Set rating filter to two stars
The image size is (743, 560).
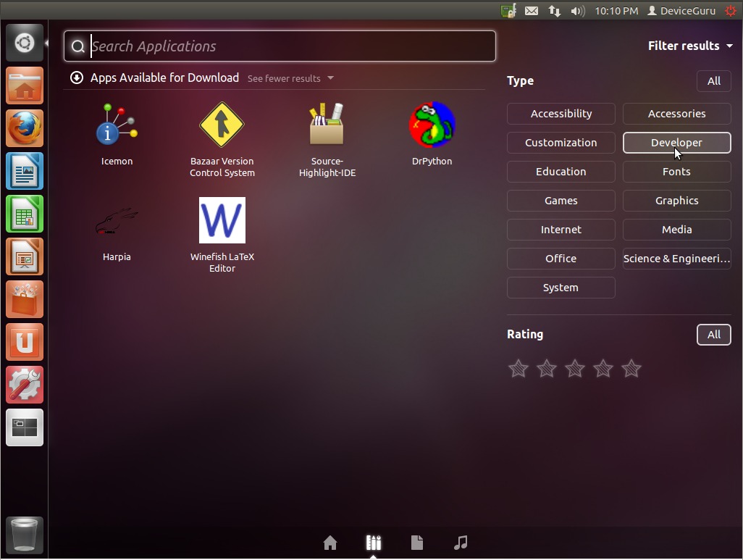tap(546, 369)
